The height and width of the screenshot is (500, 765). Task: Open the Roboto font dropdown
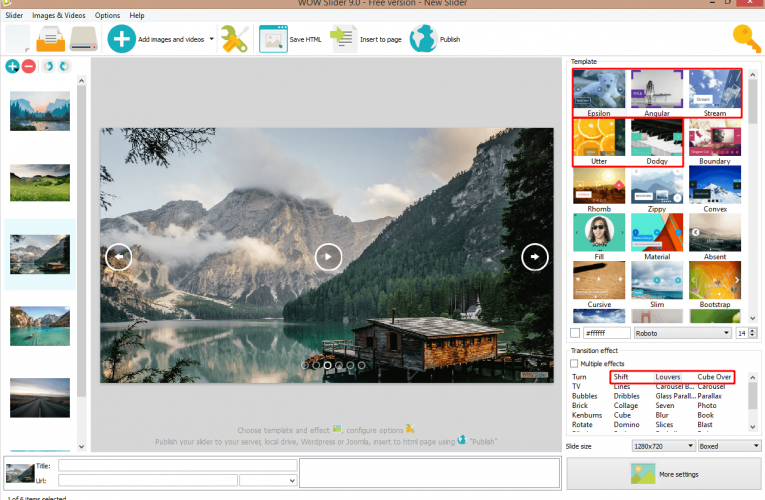coord(683,333)
